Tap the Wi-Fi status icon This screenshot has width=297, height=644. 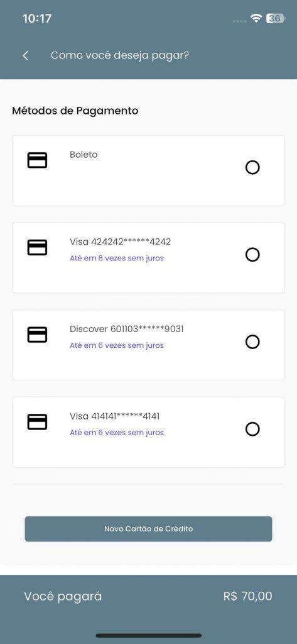256,18
